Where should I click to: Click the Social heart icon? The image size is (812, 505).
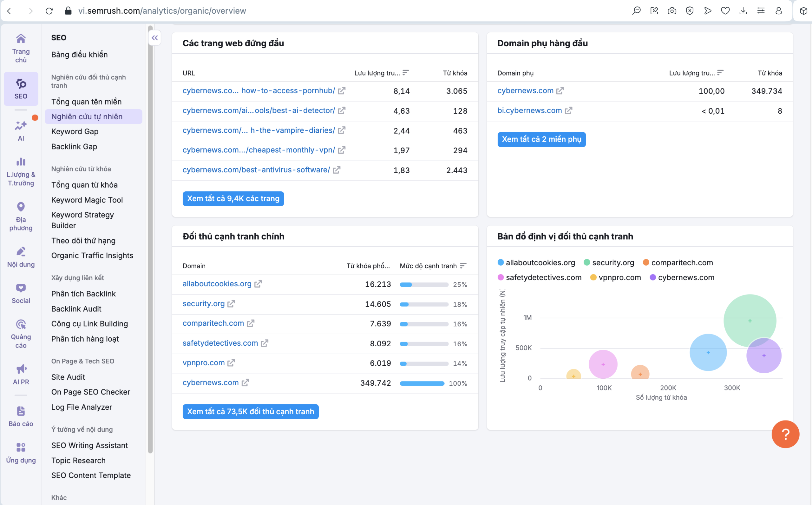tap(21, 288)
